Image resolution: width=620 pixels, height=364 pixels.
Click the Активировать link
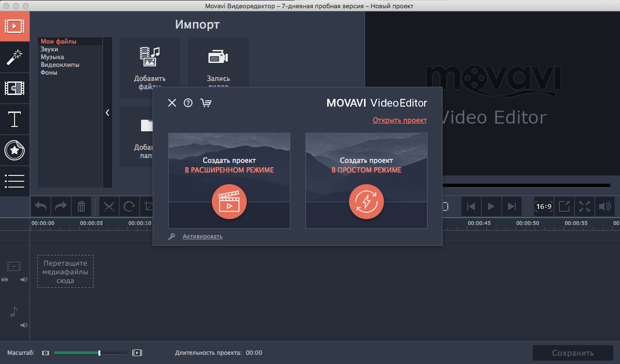202,237
